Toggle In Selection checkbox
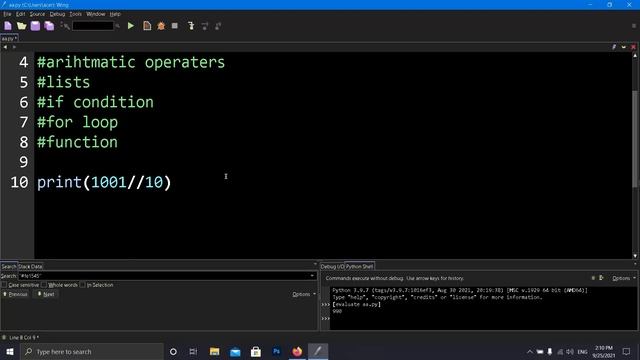 click(x=82, y=285)
